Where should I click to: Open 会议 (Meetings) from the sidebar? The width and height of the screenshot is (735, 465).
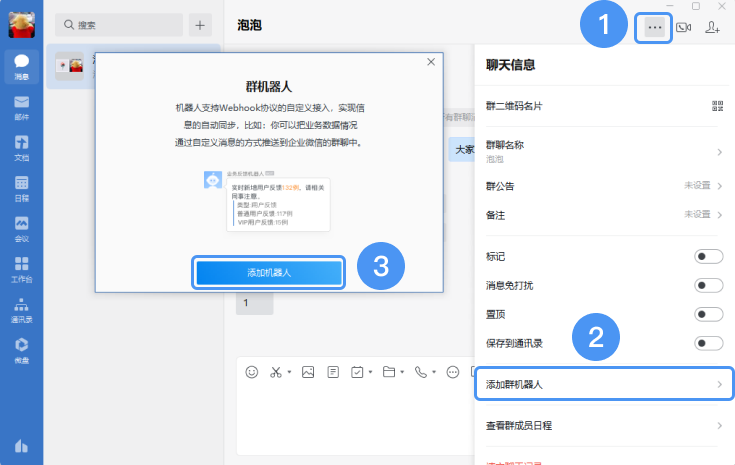point(21,228)
